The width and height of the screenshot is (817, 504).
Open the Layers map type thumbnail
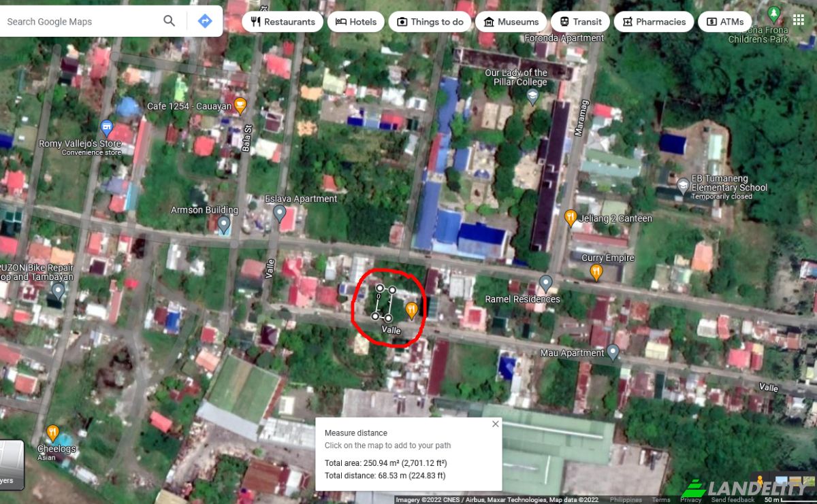pos(12,465)
